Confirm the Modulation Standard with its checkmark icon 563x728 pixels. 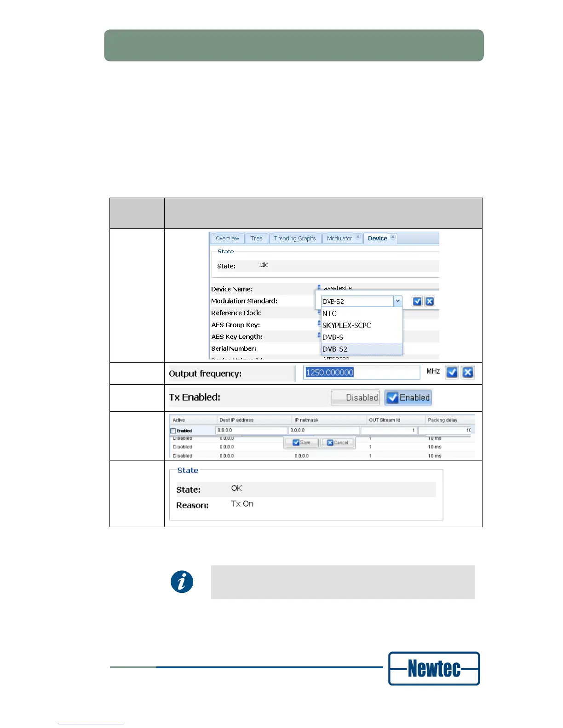pyautogui.click(x=417, y=301)
